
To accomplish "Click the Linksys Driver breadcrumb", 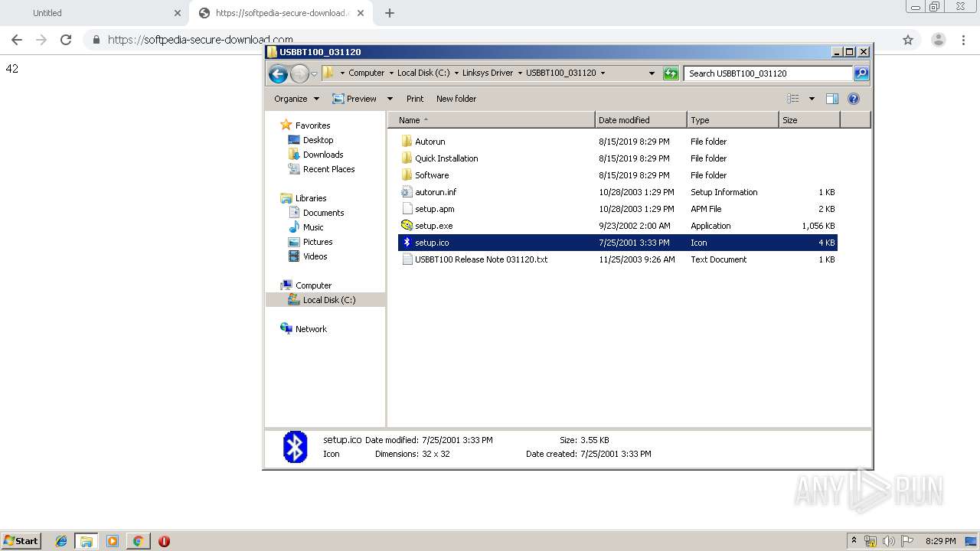I will (488, 73).
